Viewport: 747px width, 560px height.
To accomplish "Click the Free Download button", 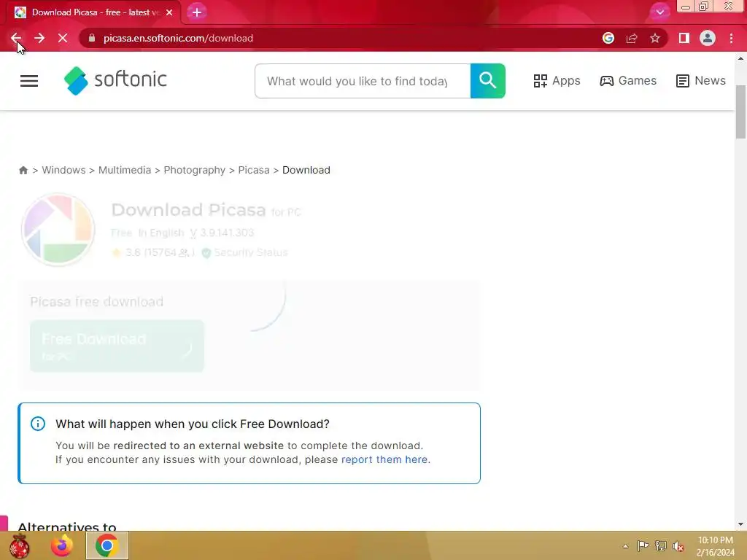I will point(117,346).
